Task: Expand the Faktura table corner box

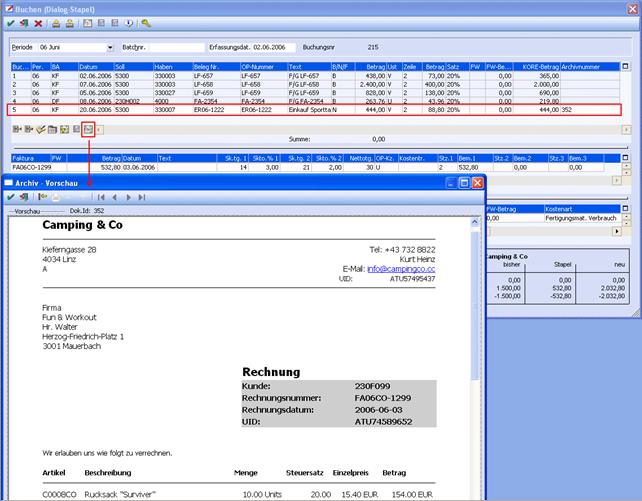Action: click(x=627, y=157)
